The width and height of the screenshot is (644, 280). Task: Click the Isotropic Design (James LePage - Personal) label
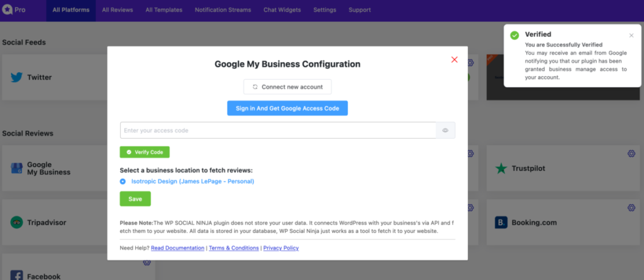click(x=192, y=181)
